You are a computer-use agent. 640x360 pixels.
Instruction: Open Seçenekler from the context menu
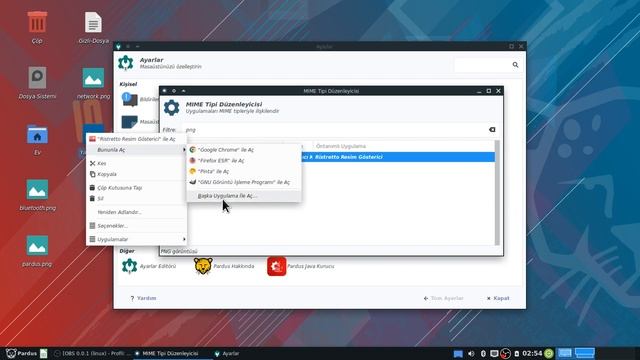[x=136, y=226]
